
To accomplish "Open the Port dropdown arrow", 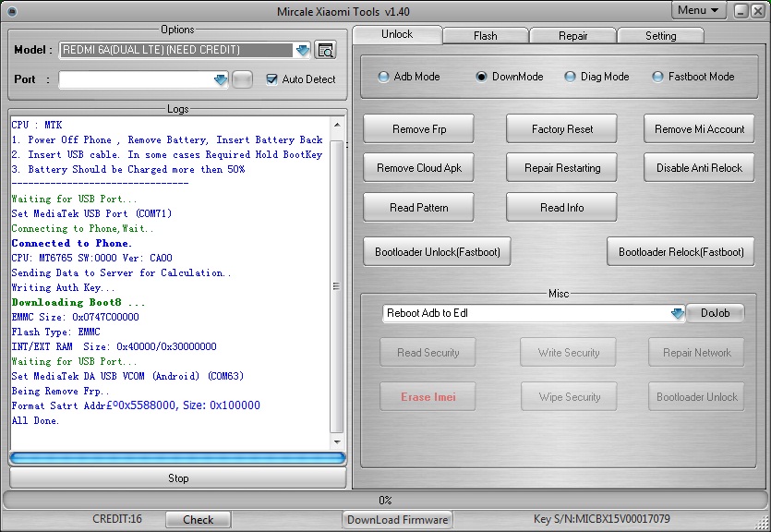I will coord(221,79).
